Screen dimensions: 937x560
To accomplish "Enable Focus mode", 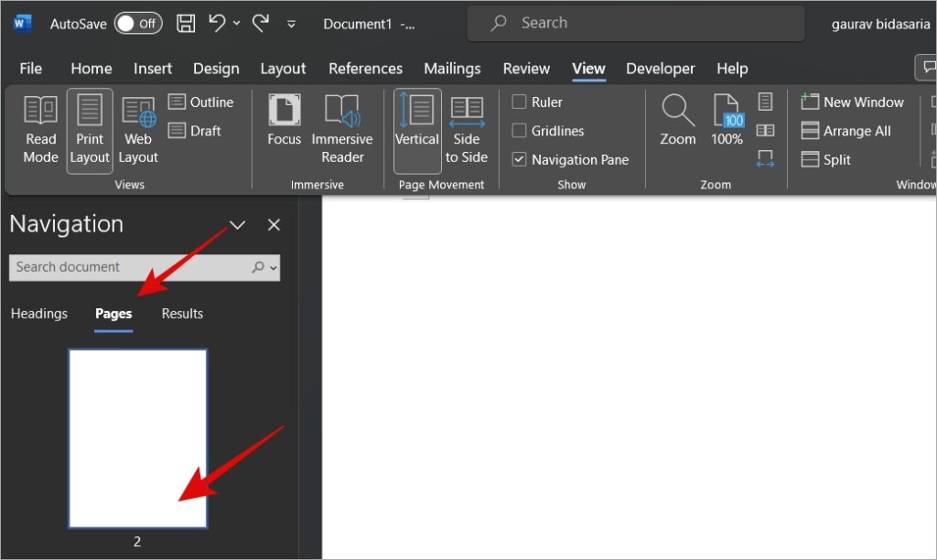I will 284,121.
